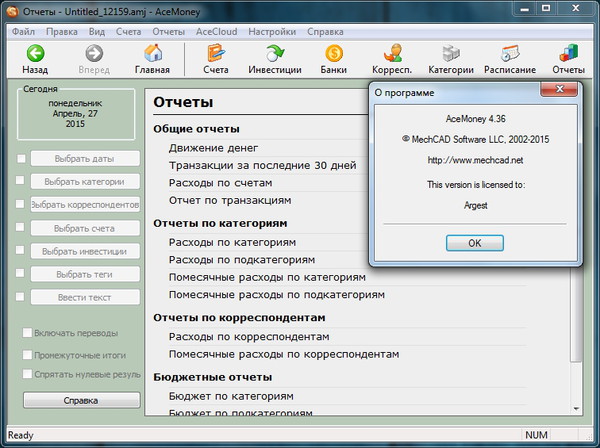
Task: Open the Главная home icon
Action: click(x=154, y=54)
